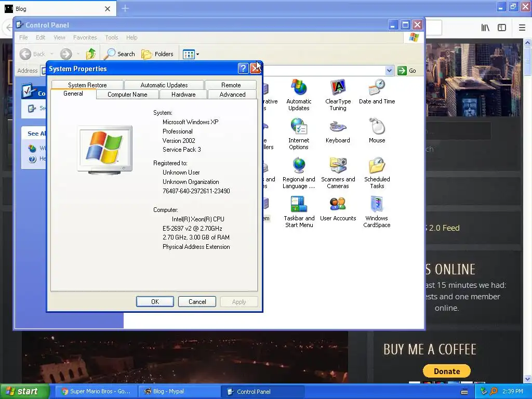Switch to the Remote tab

[x=231, y=85]
